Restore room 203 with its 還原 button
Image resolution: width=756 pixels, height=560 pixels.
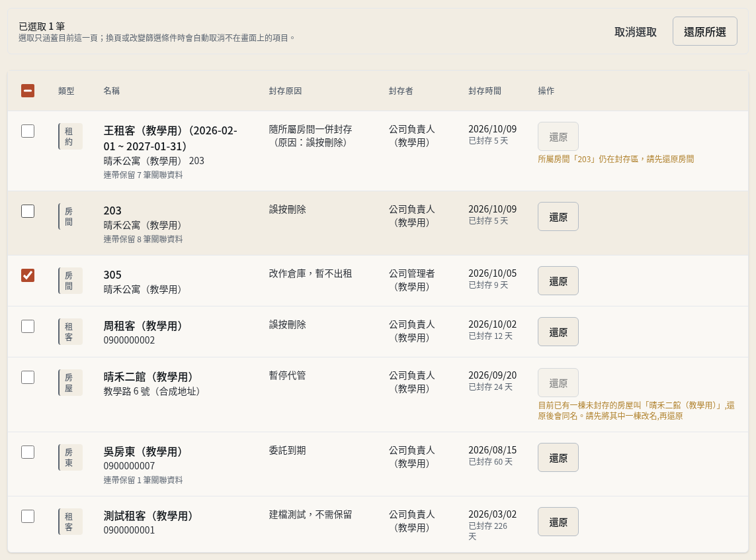[x=558, y=216]
